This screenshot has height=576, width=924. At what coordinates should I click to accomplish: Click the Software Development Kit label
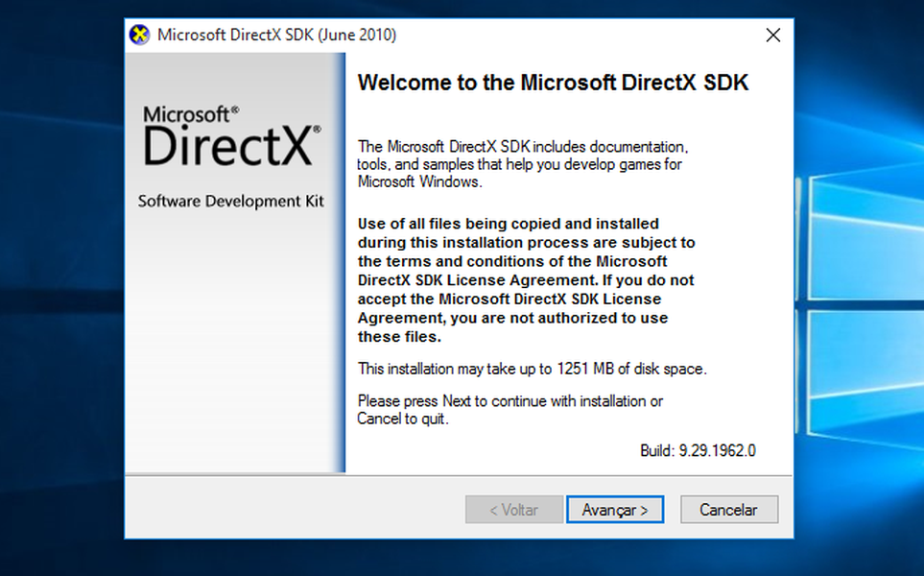click(x=230, y=202)
